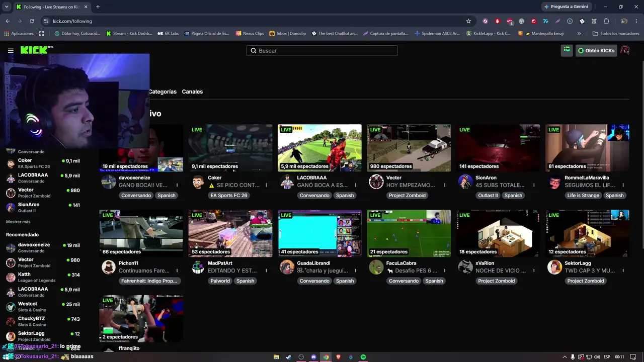The width and height of the screenshot is (644, 362).
Task: Click the Outlast II category tag
Action: tap(488, 196)
